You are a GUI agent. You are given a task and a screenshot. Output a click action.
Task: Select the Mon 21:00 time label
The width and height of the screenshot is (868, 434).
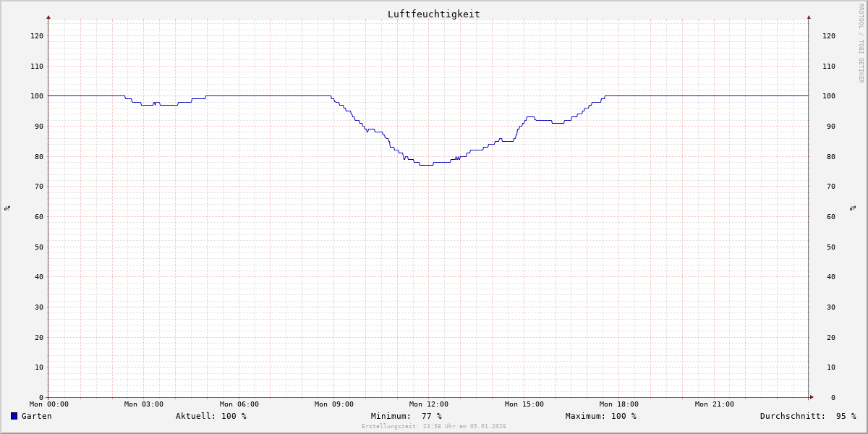point(715,404)
